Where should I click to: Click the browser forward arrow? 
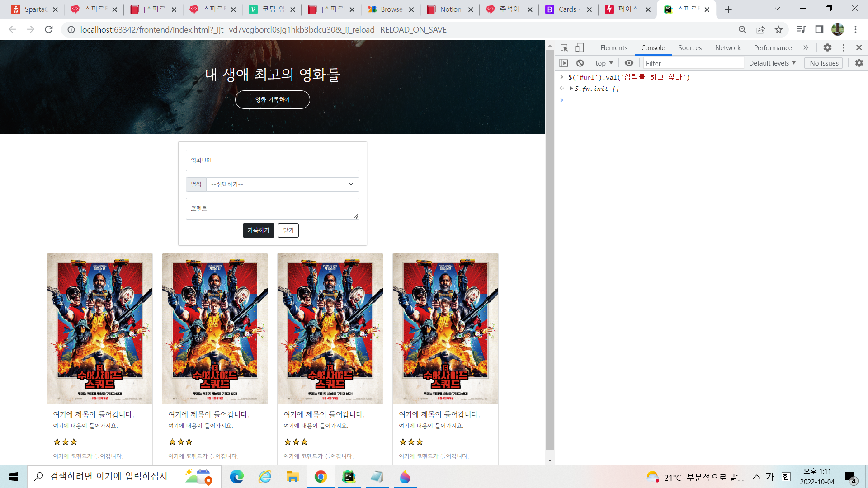coord(30,29)
